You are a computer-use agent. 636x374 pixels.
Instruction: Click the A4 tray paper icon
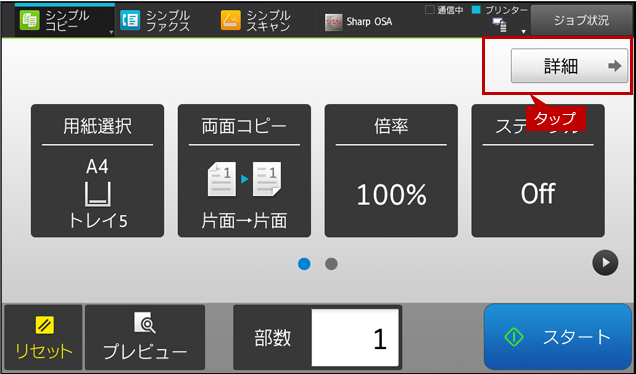click(98, 194)
